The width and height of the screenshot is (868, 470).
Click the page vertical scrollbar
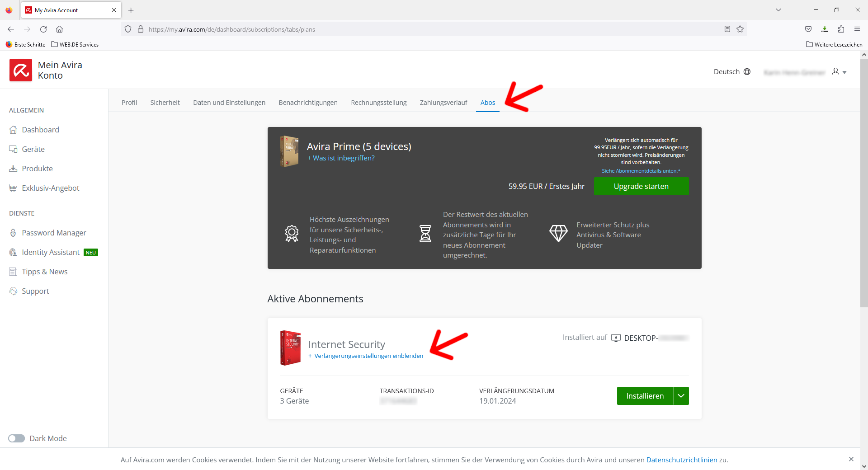click(x=864, y=183)
